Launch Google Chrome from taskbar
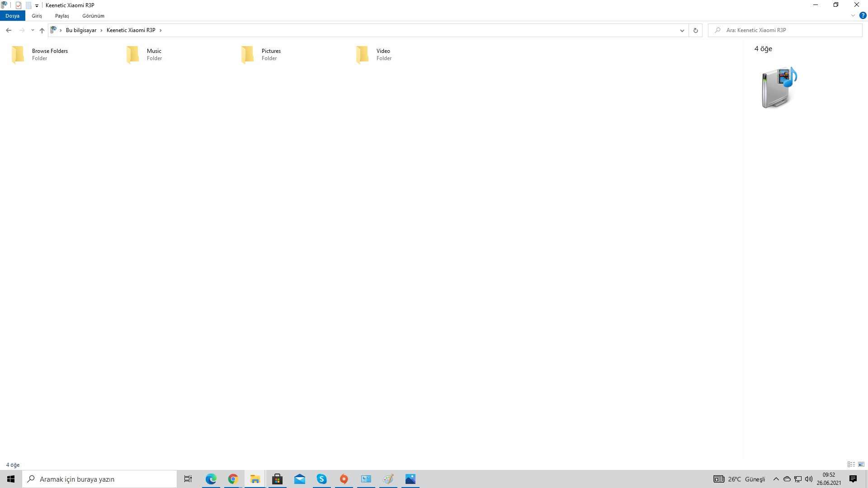 pos(233,479)
